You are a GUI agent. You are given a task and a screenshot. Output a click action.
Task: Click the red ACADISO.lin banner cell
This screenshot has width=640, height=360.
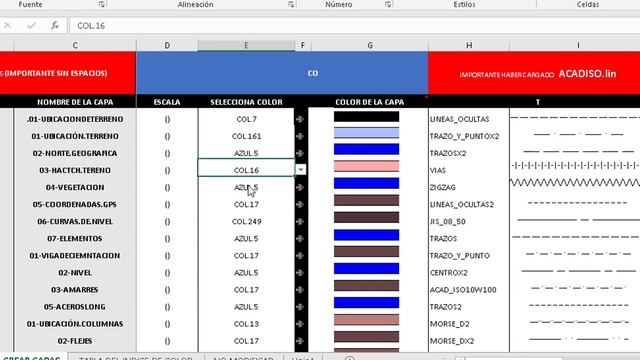tap(534, 73)
